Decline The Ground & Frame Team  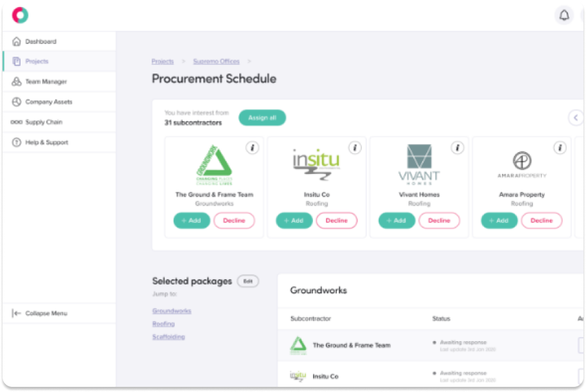click(x=234, y=220)
